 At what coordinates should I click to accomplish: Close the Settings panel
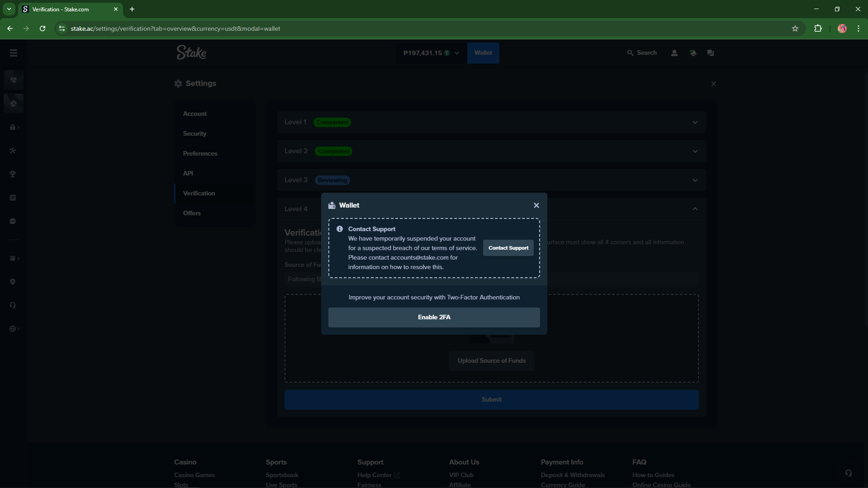713,84
